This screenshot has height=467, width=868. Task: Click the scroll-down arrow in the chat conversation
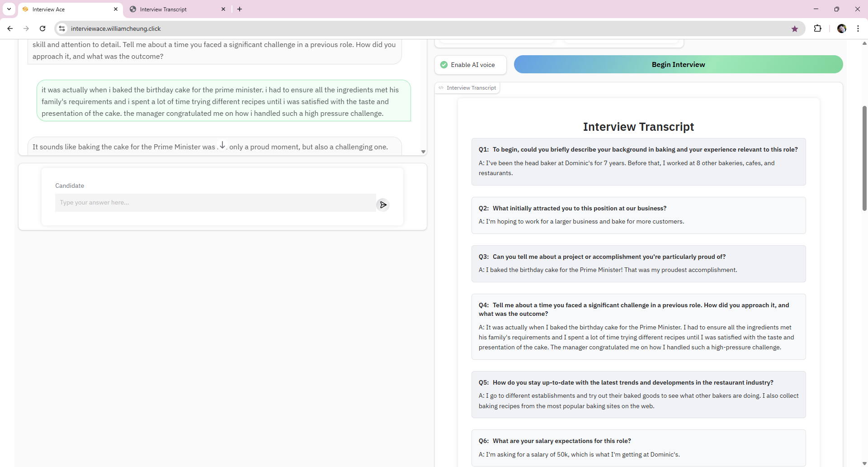tap(222, 145)
